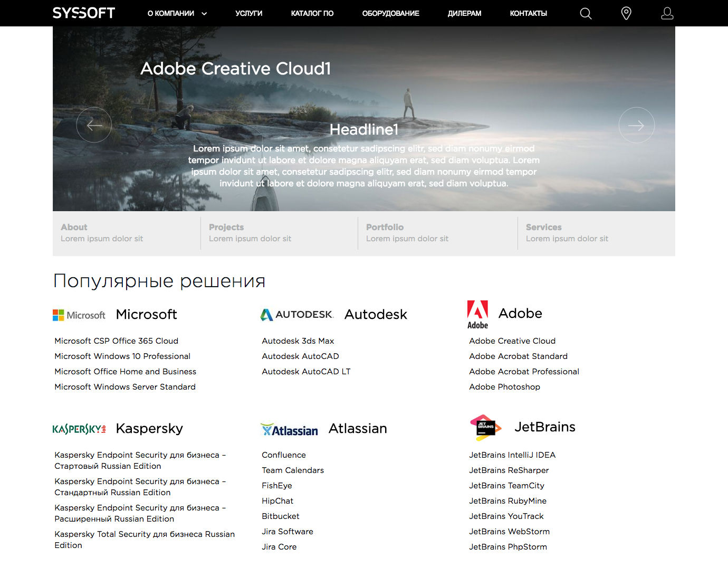This screenshot has height=567, width=728.
Task: Click the Autodesk logo image
Action: tap(297, 315)
